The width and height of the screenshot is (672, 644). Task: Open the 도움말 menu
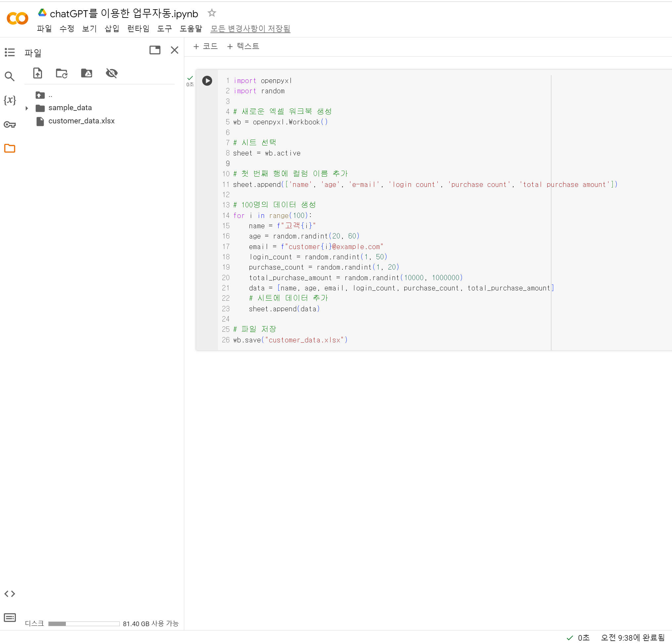click(191, 28)
